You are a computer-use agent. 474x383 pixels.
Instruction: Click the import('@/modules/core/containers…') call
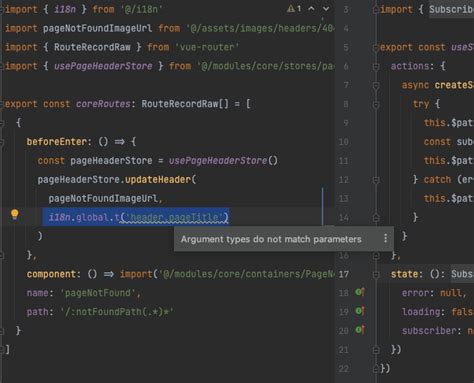[x=227, y=274]
